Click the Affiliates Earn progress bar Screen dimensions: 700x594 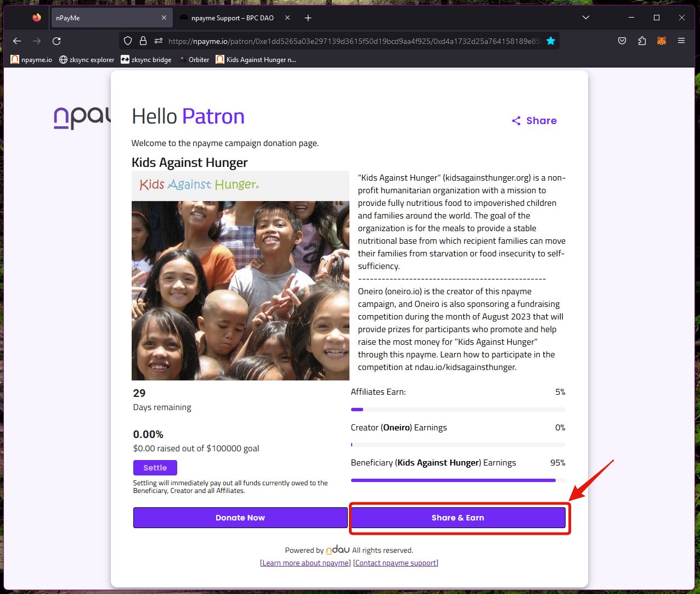pos(458,410)
